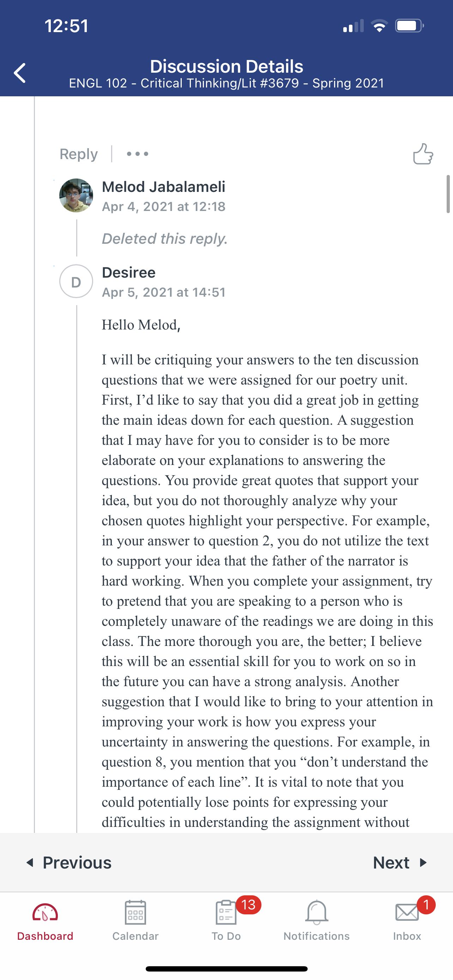Open Melod Jabalameli's profile picture
Screen dimensions: 453x980
tap(76, 195)
